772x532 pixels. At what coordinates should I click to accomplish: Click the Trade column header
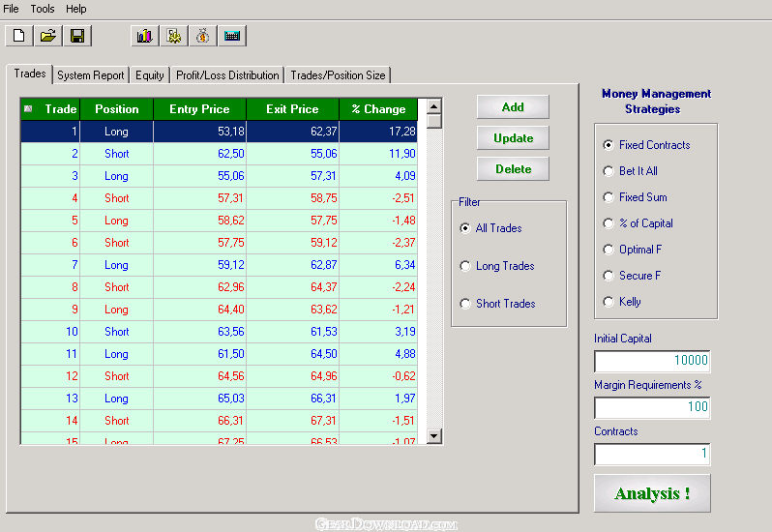50,108
